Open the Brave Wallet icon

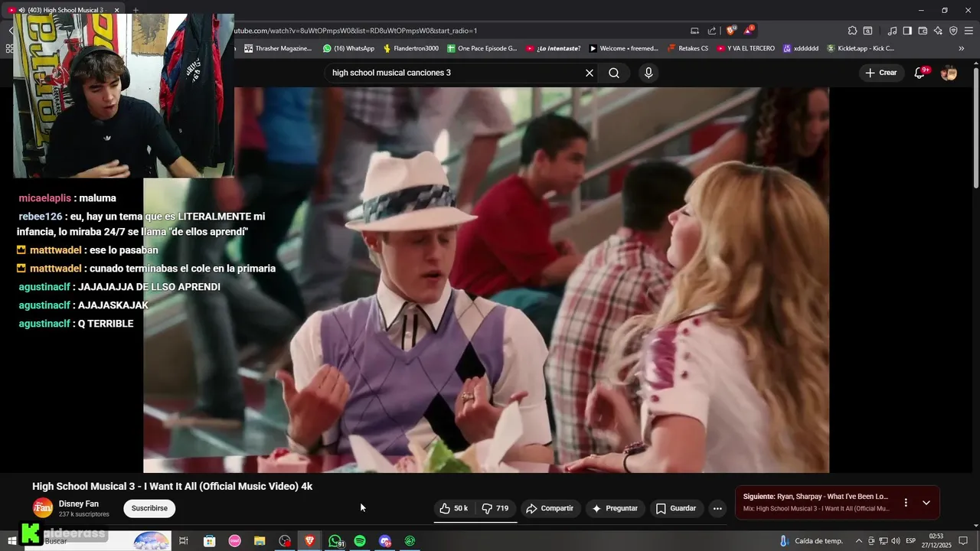(923, 31)
